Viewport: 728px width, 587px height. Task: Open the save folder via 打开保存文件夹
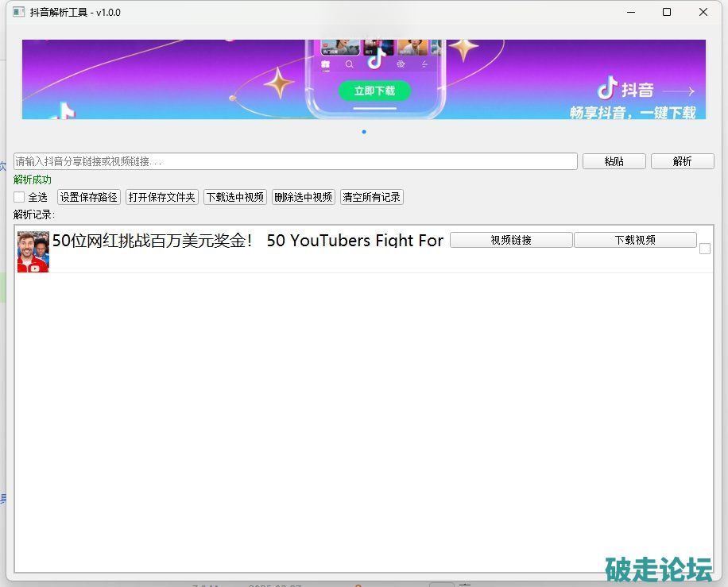[x=161, y=197]
